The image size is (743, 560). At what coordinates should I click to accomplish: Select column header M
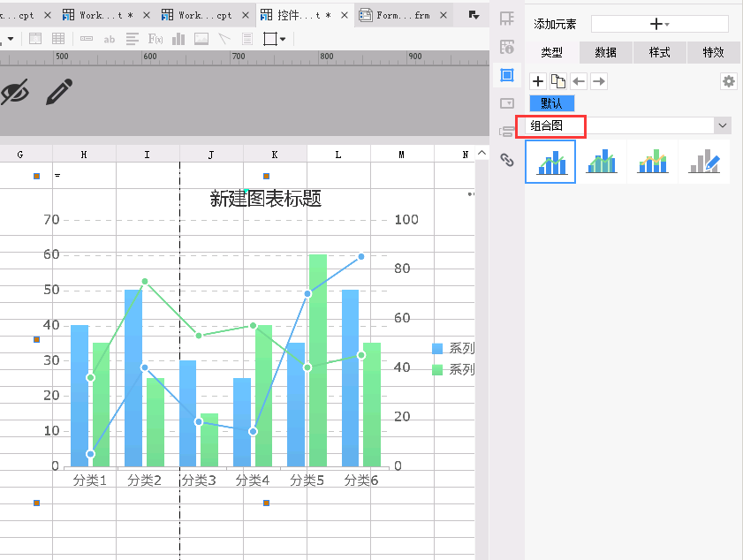402,155
